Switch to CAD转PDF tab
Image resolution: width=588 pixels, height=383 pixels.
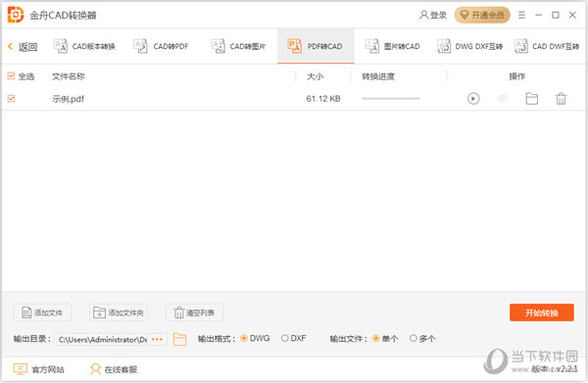click(161, 46)
